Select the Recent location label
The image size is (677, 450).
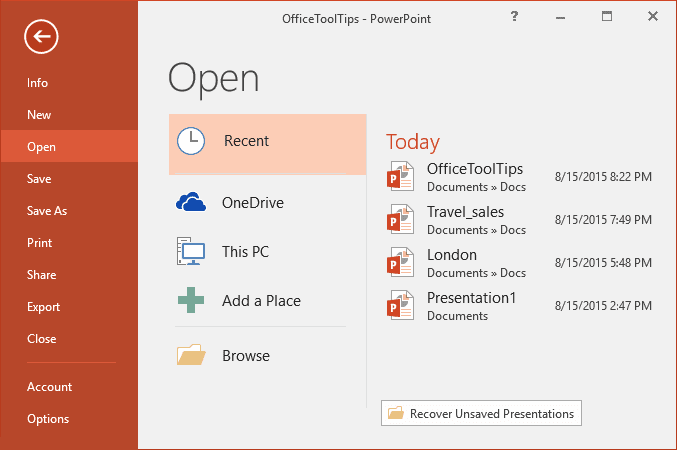pyautogui.click(x=246, y=141)
